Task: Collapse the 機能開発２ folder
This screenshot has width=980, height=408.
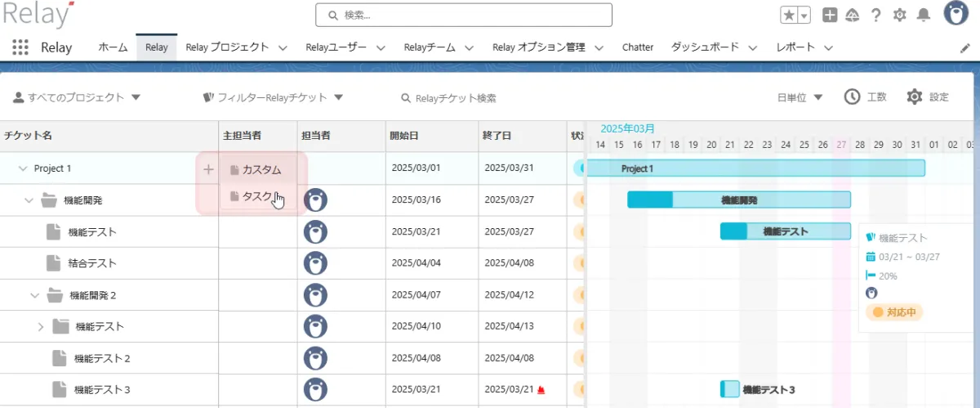Action: pyautogui.click(x=34, y=295)
